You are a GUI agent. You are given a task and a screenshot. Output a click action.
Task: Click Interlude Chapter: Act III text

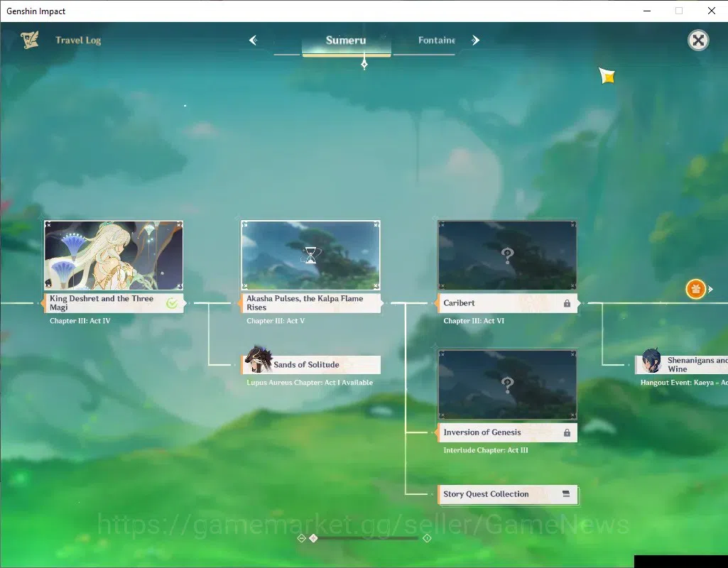pos(486,450)
